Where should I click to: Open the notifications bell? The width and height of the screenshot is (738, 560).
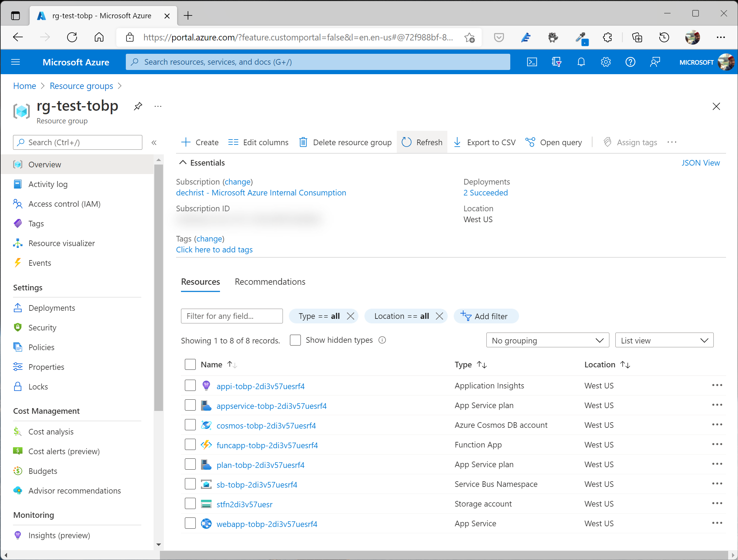581,62
